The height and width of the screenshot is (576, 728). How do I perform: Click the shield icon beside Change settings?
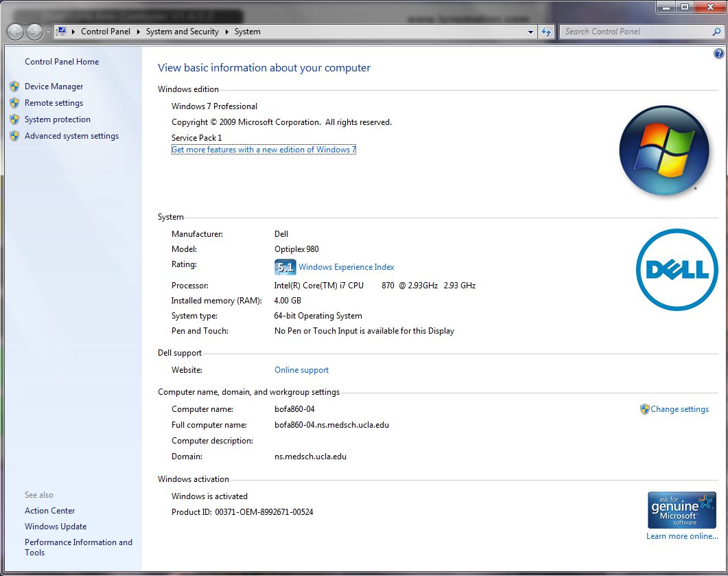pyautogui.click(x=644, y=408)
